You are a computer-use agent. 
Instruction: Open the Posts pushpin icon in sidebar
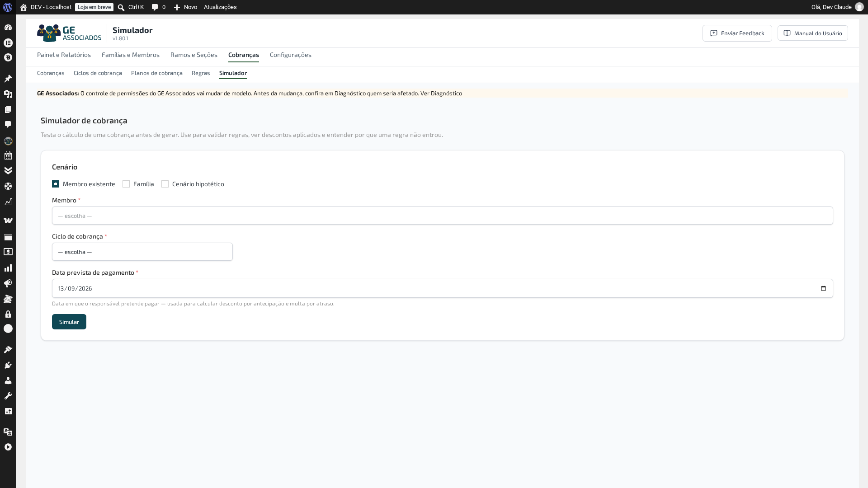pyautogui.click(x=8, y=79)
